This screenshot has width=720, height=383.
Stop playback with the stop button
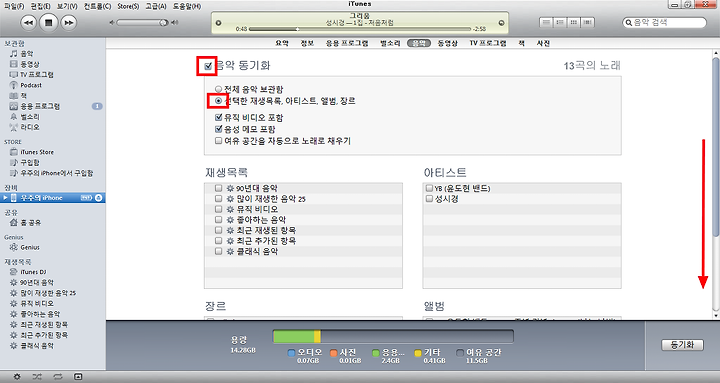49,23
